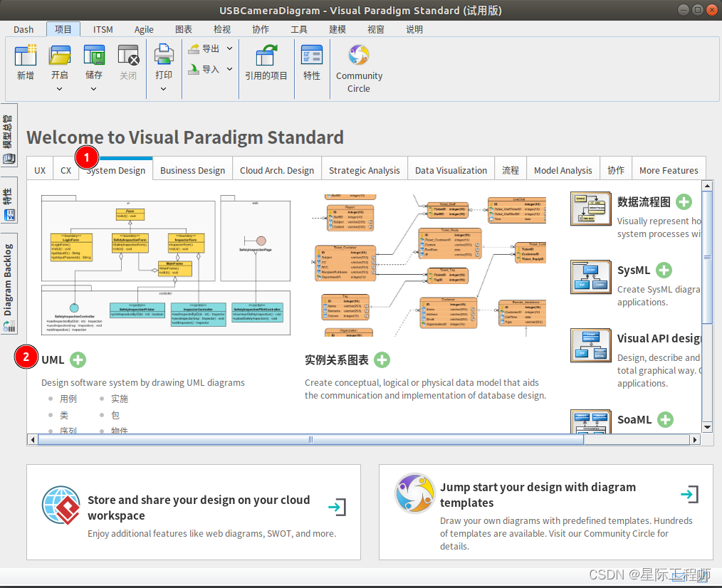Click the horizontal scrollbar thumb
The image size is (722, 588).
pyautogui.click(x=311, y=440)
